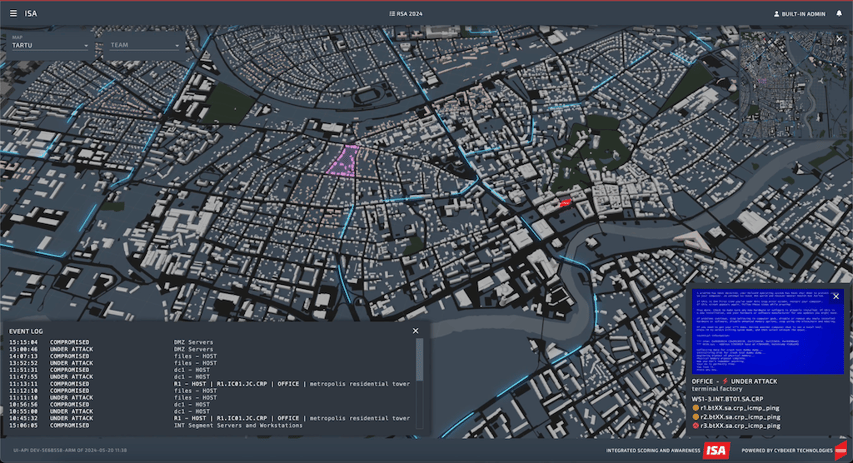Close the Event Log panel

pyautogui.click(x=416, y=330)
